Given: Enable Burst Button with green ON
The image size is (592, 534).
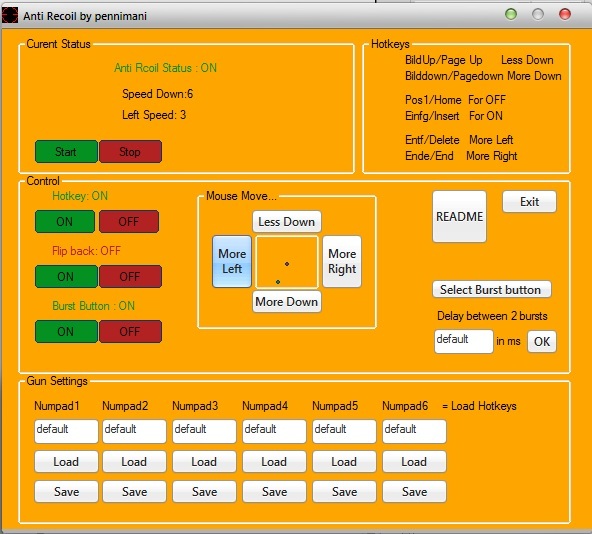Looking at the screenshot, I should 66,332.
